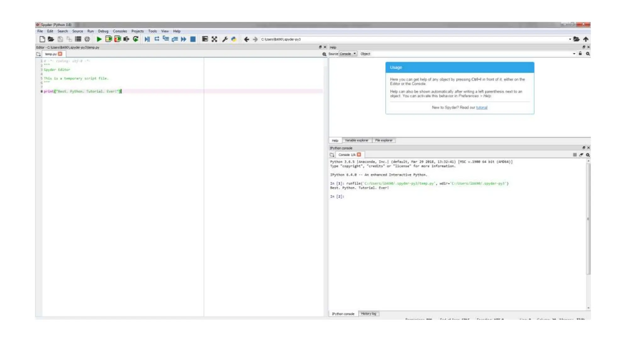The width and height of the screenshot is (644, 362).
Task: Click the PYTHONPATH manager Python icon
Action: (x=234, y=39)
